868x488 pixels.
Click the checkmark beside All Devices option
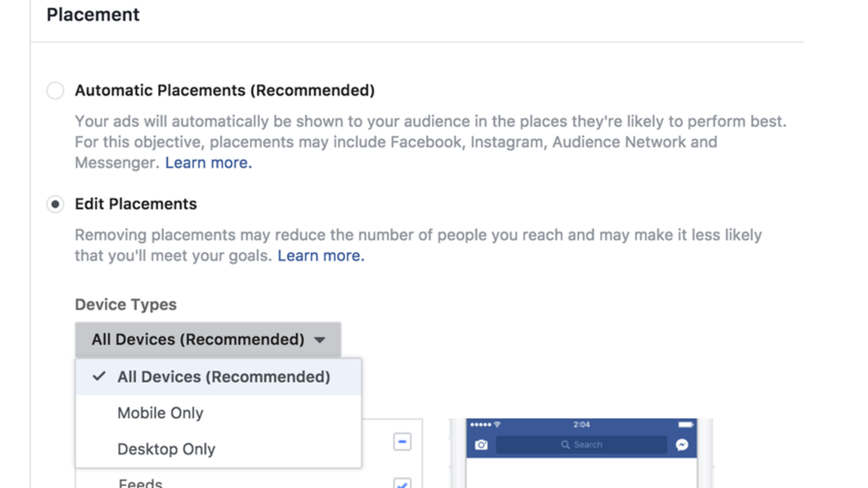click(99, 376)
